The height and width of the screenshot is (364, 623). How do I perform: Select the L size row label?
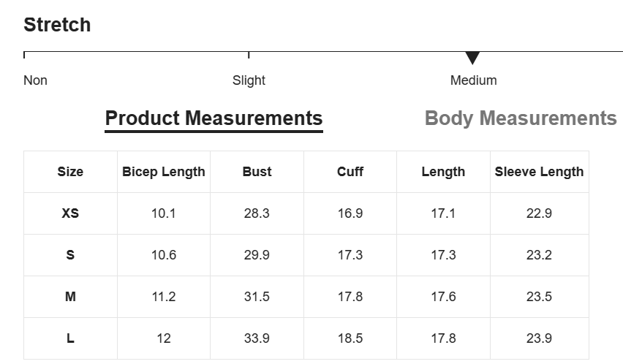(x=70, y=338)
